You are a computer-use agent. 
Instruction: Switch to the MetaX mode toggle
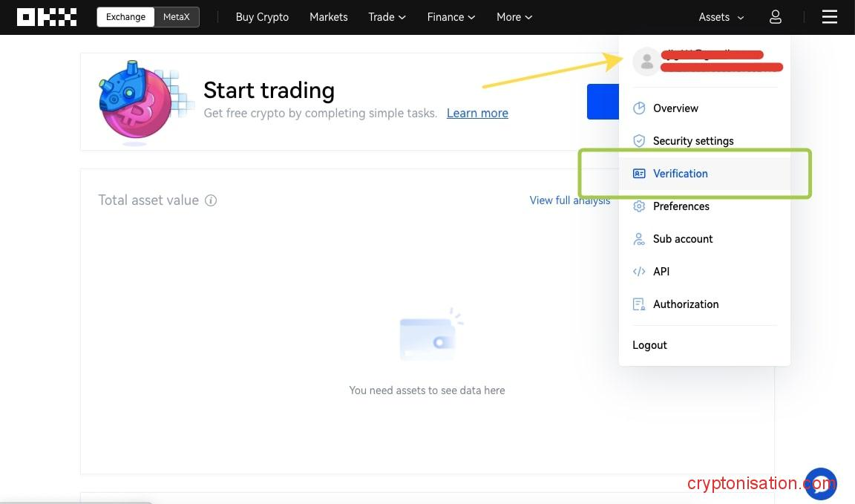click(x=176, y=17)
